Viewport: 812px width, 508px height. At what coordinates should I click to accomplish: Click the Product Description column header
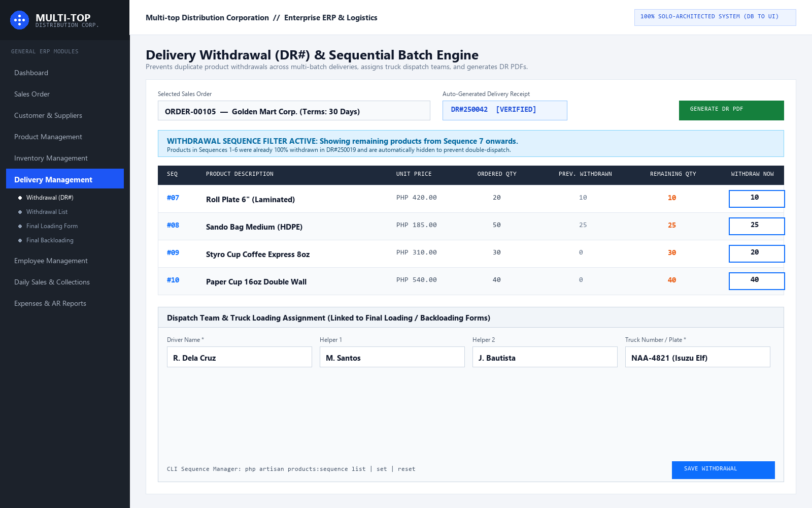point(240,174)
